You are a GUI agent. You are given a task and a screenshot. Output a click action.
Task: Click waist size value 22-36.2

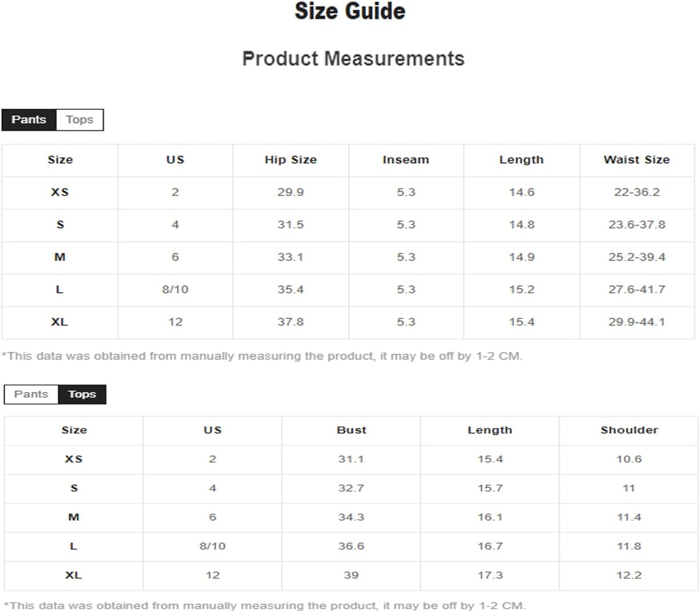637,192
